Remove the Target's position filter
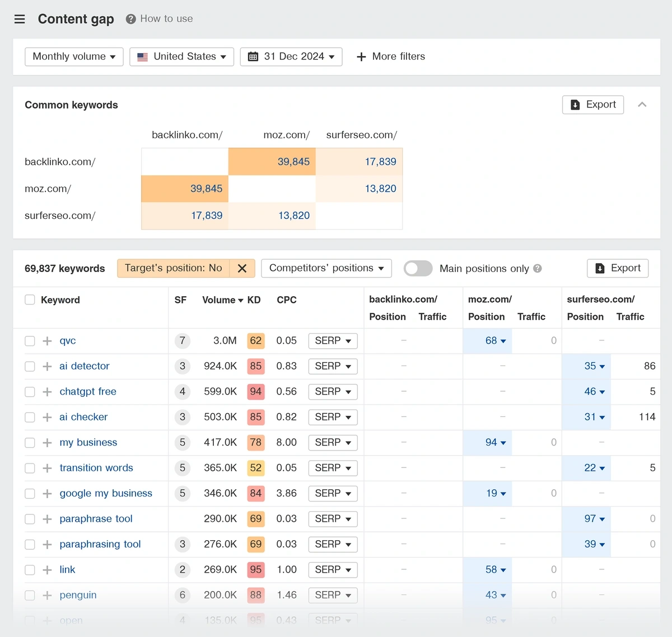This screenshot has height=637, width=672. coord(242,269)
